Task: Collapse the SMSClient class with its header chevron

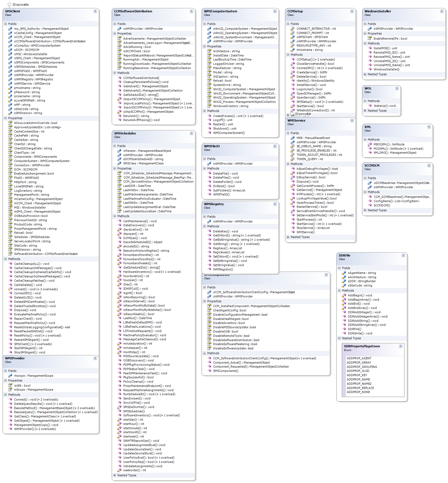Action: coord(95,11)
